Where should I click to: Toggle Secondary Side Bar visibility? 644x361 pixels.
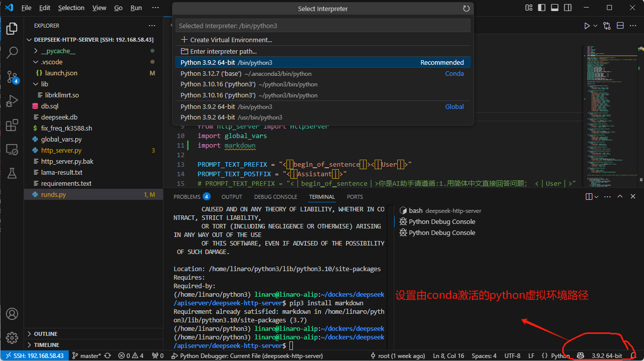pos(568,8)
